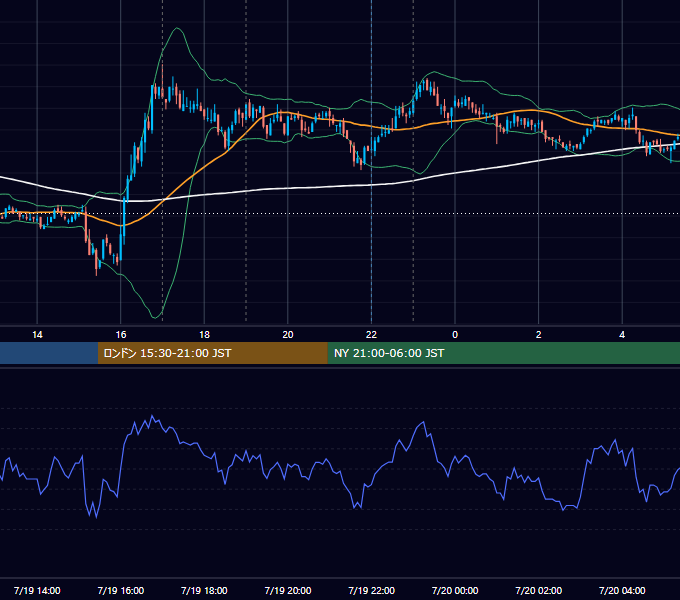
Task: Click the hour label 2 under chart
Action: pyautogui.click(x=539, y=335)
